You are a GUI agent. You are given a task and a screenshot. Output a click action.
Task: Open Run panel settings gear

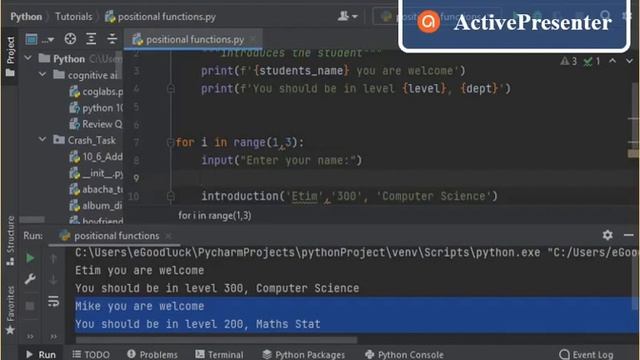coord(607,235)
